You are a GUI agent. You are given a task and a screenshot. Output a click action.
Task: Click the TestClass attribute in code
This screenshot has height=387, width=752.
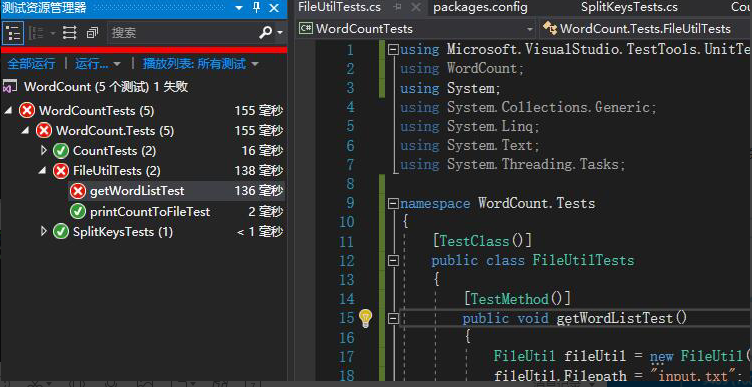474,241
